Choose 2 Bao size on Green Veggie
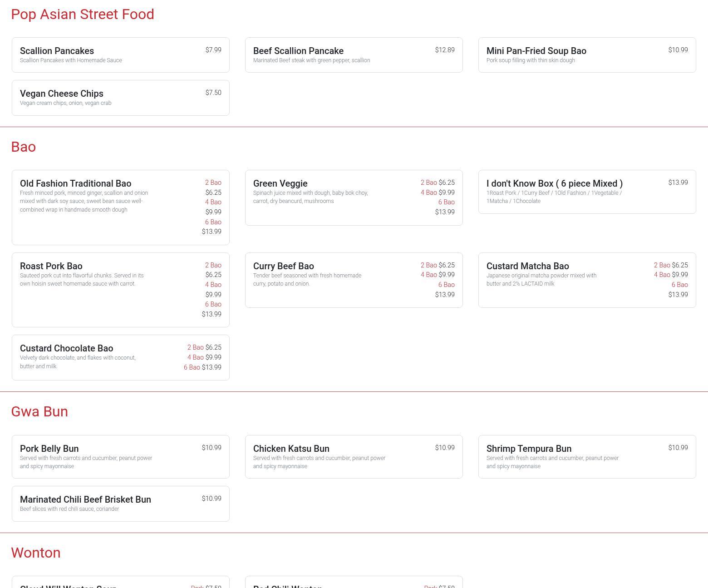Viewport: 708px width, 588px height. pyautogui.click(x=429, y=183)
